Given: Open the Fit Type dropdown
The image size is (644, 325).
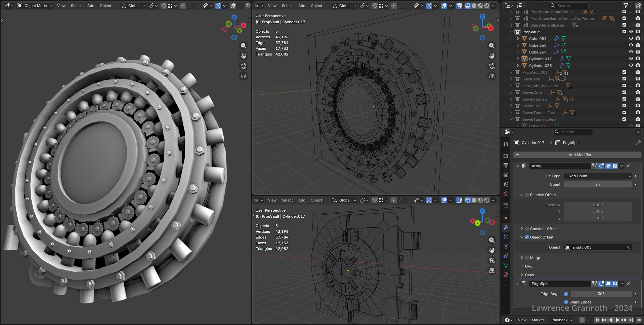Looking at the screenshot, I should [598, 176].
